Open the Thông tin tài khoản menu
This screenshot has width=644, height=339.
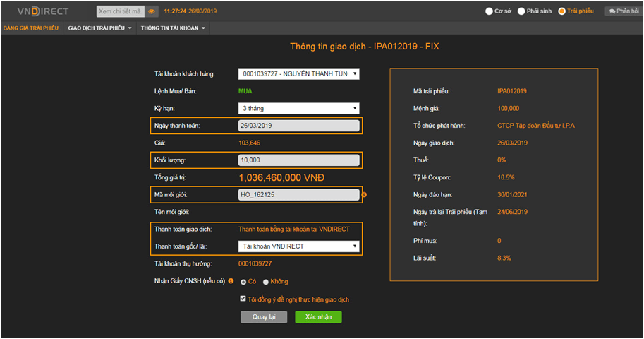[x=173, y=28]
